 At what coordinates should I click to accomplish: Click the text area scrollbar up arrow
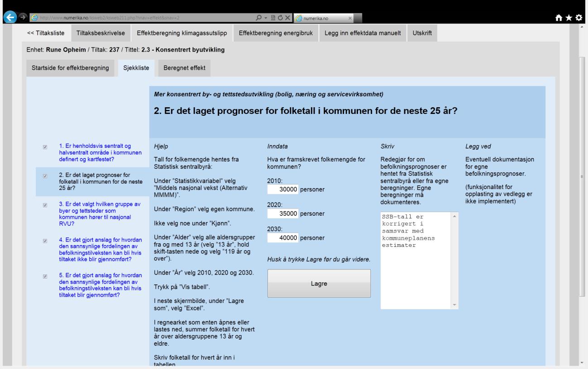point(455,216)
